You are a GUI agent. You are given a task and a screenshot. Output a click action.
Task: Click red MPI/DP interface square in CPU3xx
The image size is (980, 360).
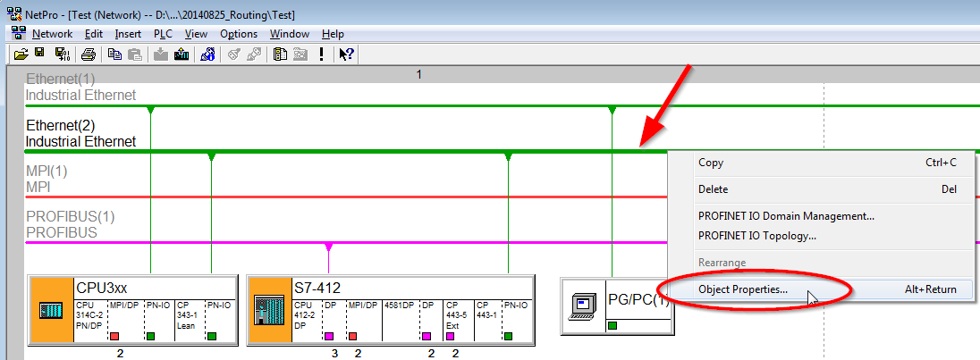coord(114,336)
